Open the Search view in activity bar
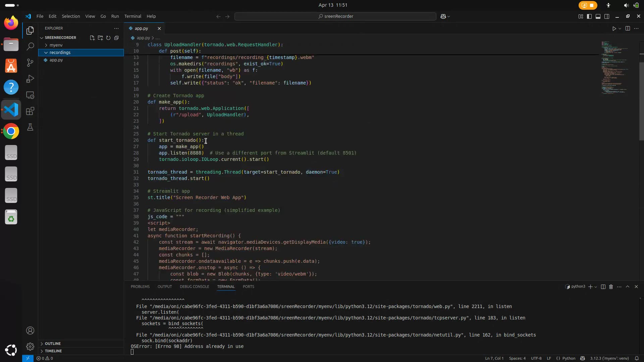Screen dimensions: 644x362 click(30, 47)
